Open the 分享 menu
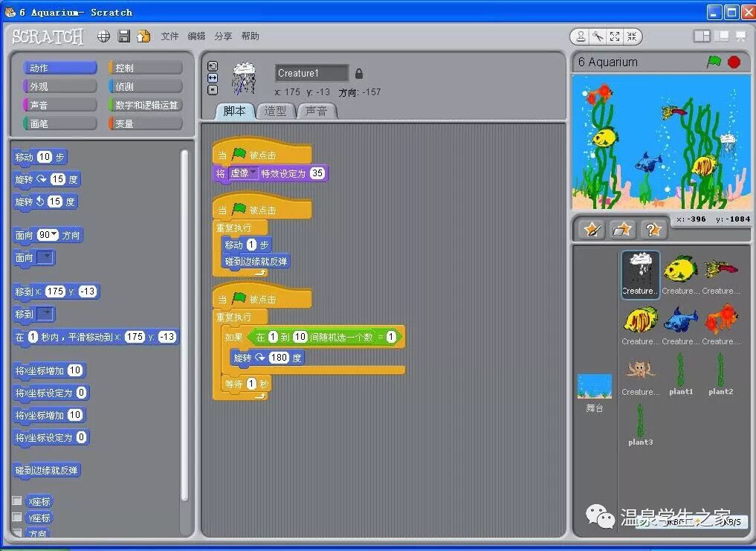Viewport: 756px width, 551px height. point(223,36)
